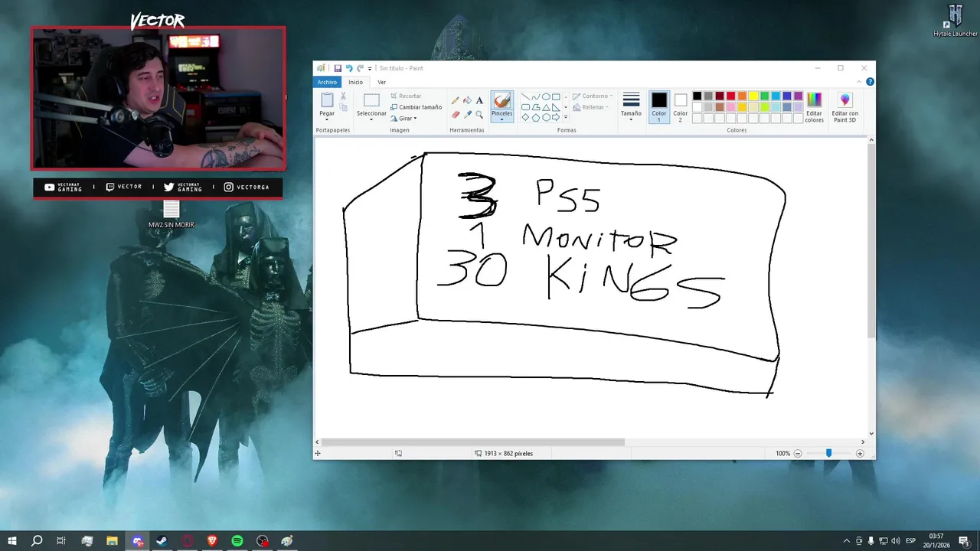Click the Pegar clipboard icon
The width and height of the screenshot is (980, 551).
coord(327,100)
